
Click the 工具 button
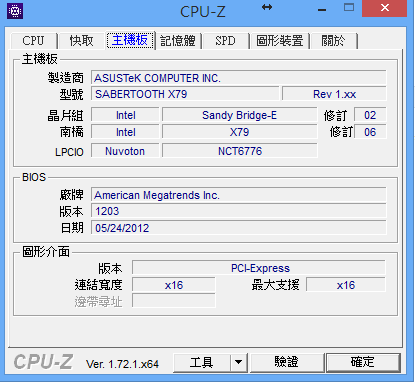(202, 362)
